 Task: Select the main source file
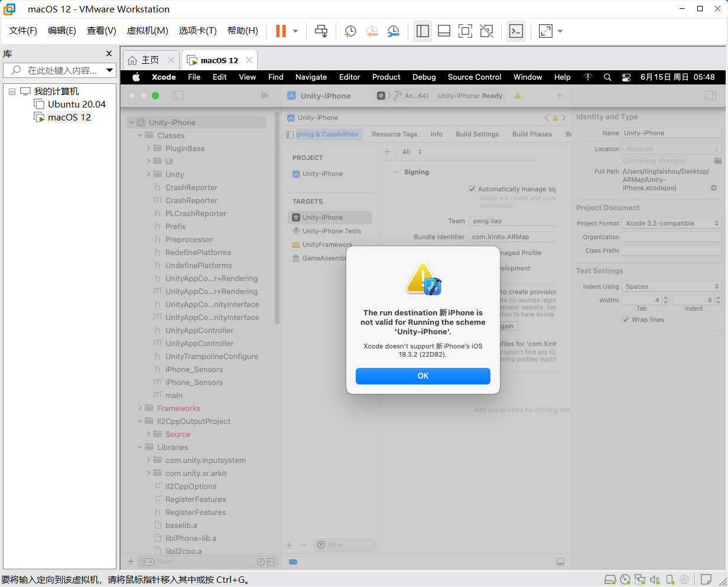(174, 396)
